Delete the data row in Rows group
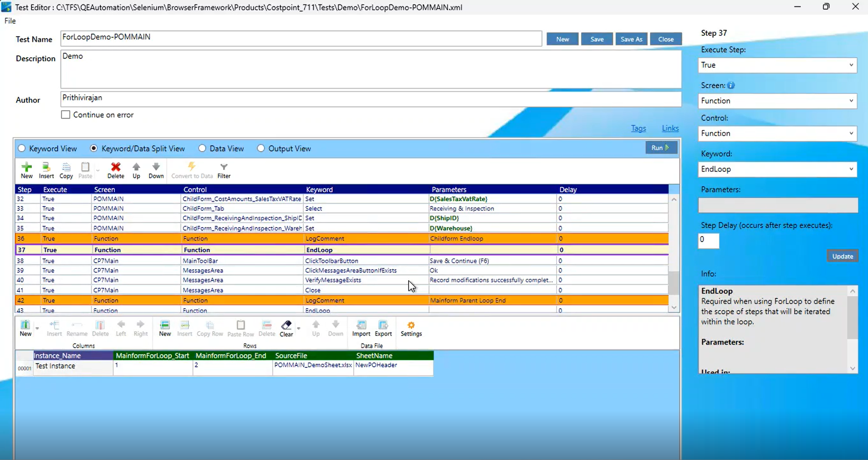 (267, 328)
